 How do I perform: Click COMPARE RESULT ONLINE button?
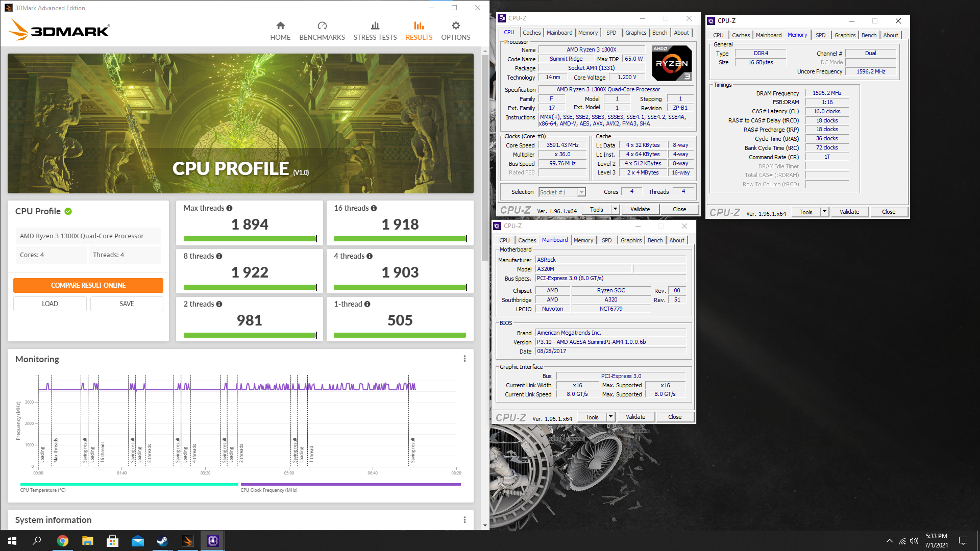point(88,285)
